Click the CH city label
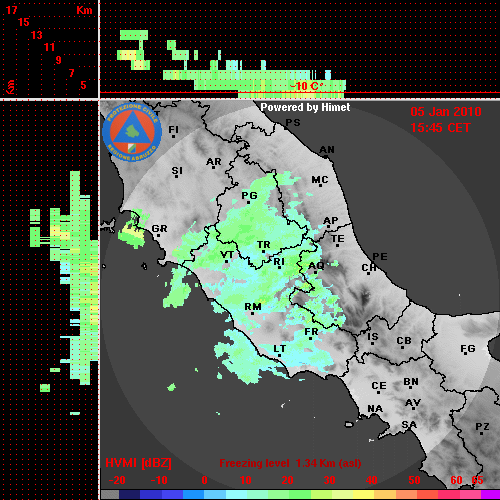This screenshot has height=500, width=500. click(369, 268)
